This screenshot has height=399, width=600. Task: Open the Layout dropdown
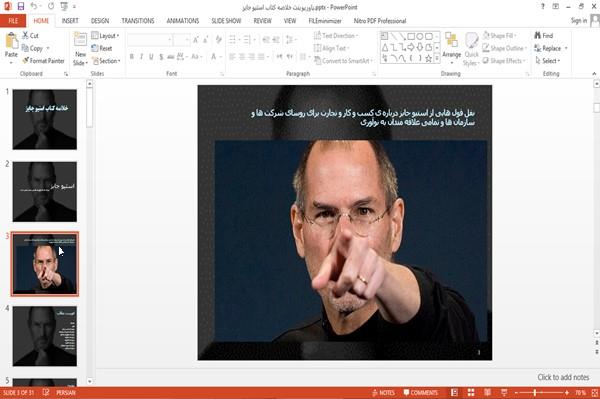[x=105, y=36]
